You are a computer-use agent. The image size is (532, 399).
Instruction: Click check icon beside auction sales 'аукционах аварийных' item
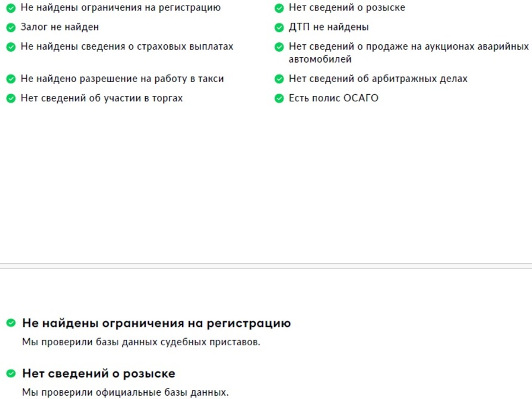tap(279, 47)
